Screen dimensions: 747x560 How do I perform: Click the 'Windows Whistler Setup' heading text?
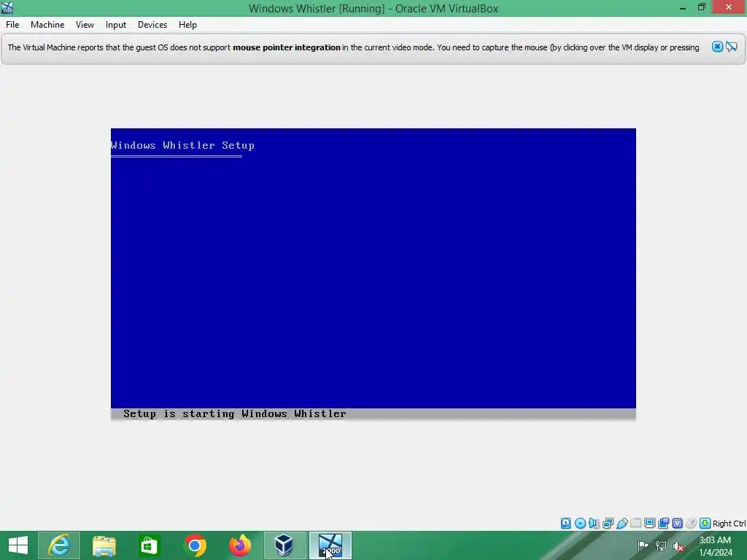[x=182, y=145]
